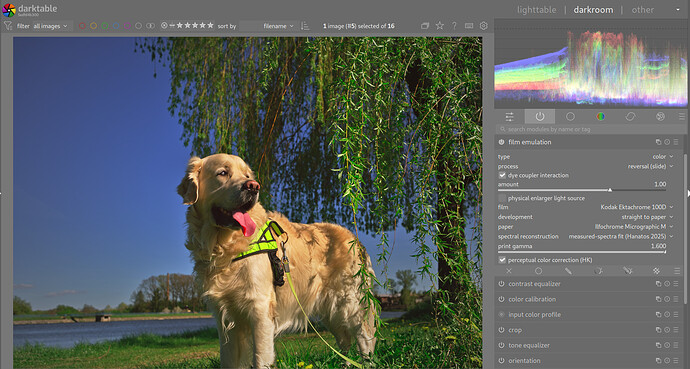This screenshot has width=690, height=369.
Task: Uncheck perceptual color correction (HK)
Action: coord(502,260)
